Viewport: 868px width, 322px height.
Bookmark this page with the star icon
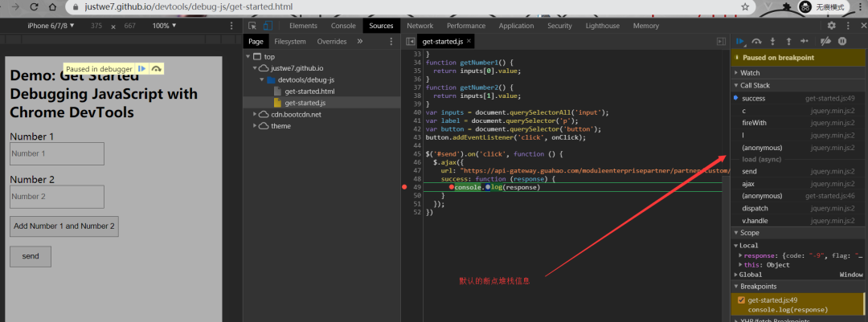(745, 6)
